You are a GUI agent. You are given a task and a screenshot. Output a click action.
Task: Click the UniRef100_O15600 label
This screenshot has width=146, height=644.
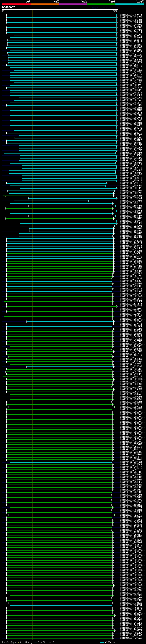click(131, 309)
